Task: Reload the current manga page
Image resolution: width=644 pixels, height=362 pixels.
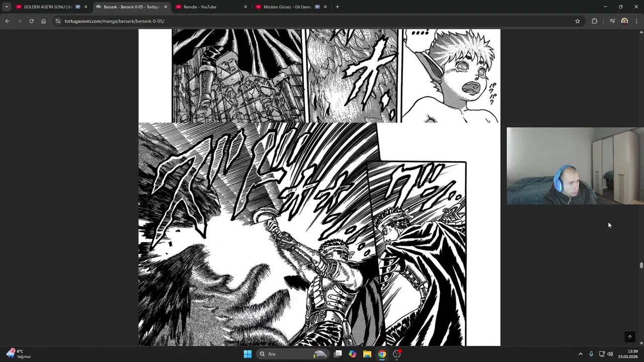Action: 31,21
